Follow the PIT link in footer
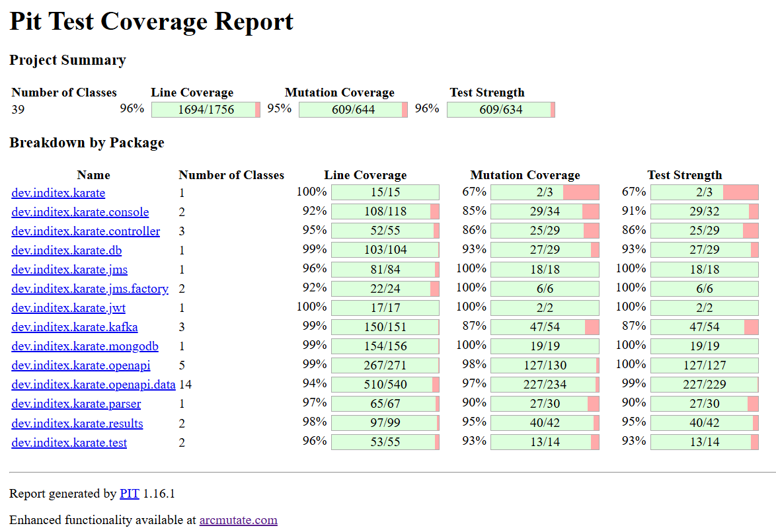 pos(130,494)
